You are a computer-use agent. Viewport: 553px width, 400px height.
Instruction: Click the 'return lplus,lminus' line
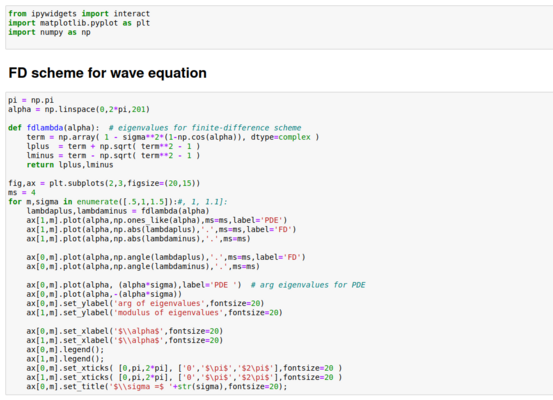(x=70, y=165)
